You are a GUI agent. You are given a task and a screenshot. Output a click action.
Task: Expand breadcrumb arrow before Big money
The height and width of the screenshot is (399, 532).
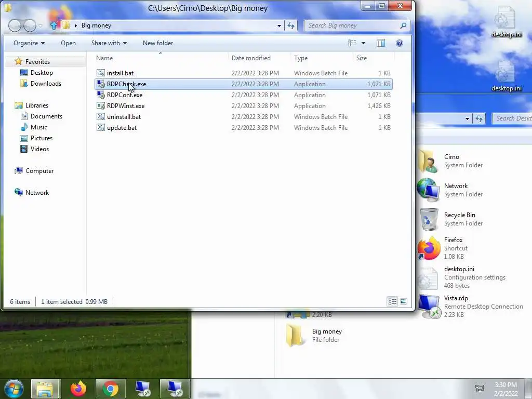point(75,25)
